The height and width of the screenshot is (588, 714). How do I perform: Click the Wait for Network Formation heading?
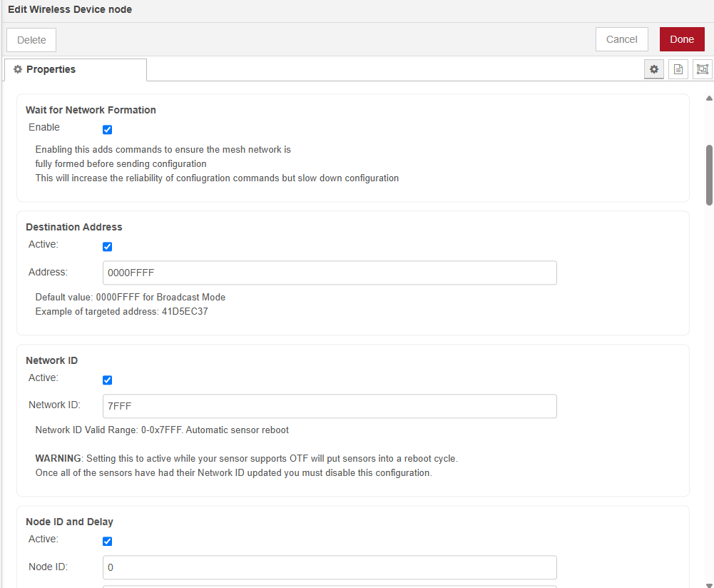[x=91, y=110]
